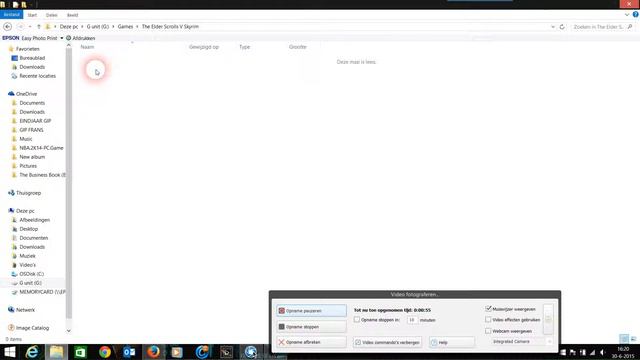Click the search magnifier icon
Viewport: 640px width, 360px height.
coord(630,27)
